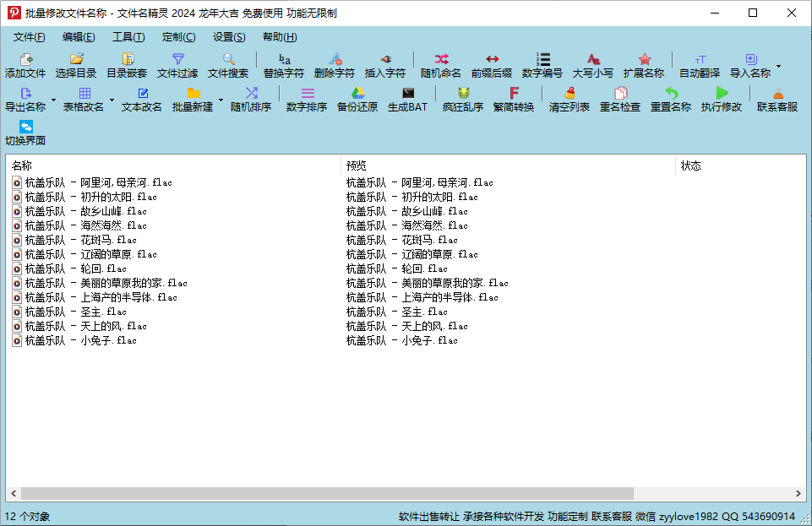
Task: Open the 文件(F) menu
Action: (30, 37)
